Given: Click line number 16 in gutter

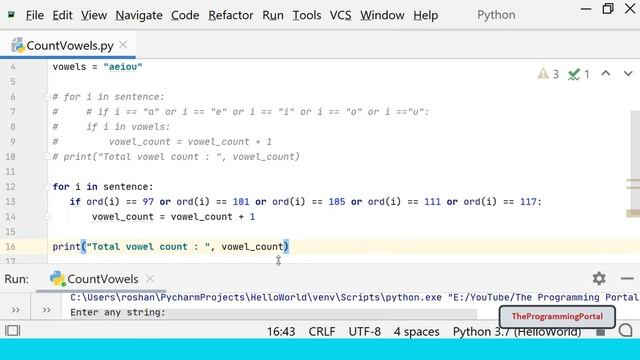Looking at the screenshot, I should tap(11, 247).
